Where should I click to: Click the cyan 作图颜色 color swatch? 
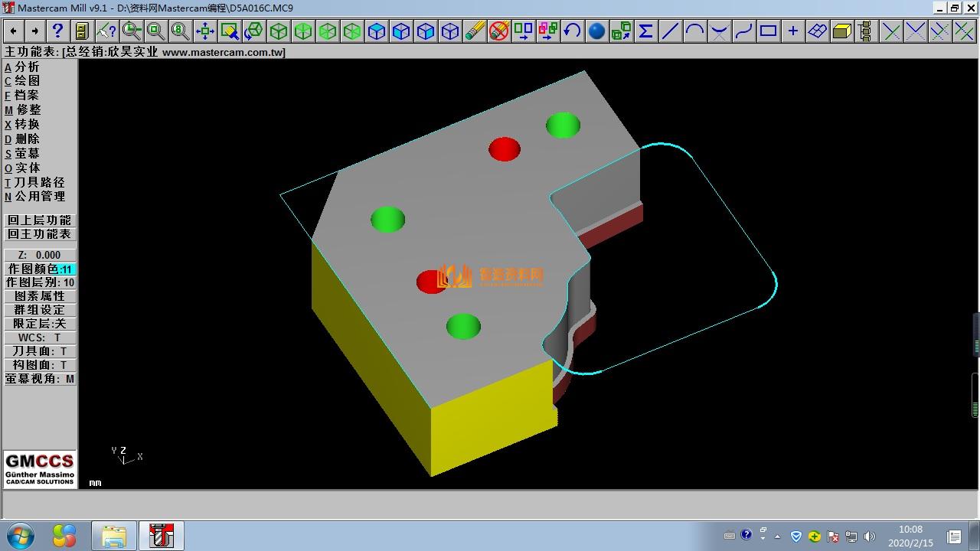point(67,269)
